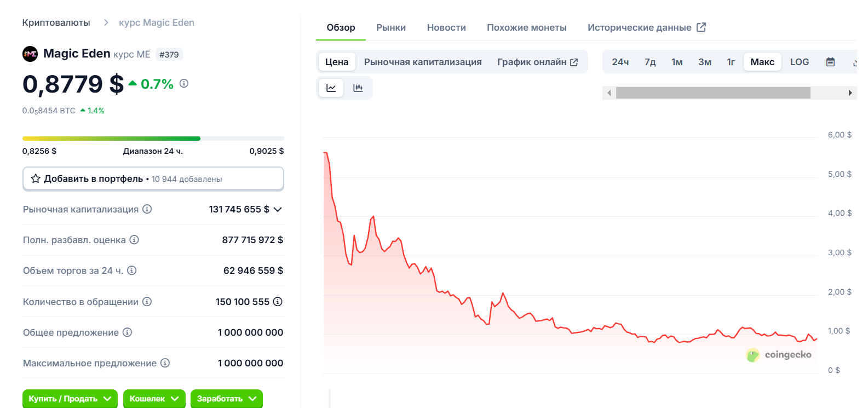The width and height of the screenshot is (868, 408).
Task: Open info icon for Рыночная капитализация
Action: tap(147, 209)
